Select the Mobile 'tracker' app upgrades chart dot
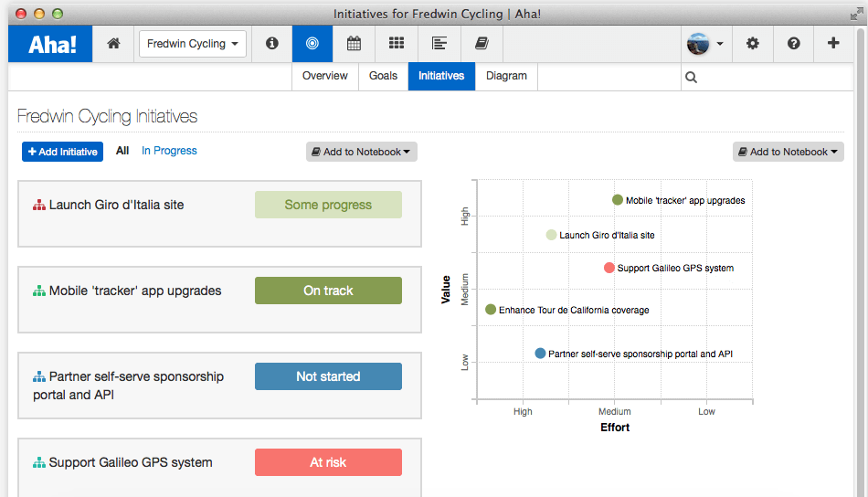The width and height of the screenshot is (868, 497). 618,200
